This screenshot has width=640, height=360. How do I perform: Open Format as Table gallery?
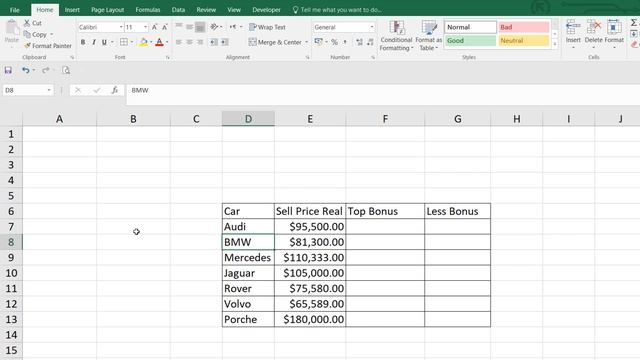coord(429,36)
